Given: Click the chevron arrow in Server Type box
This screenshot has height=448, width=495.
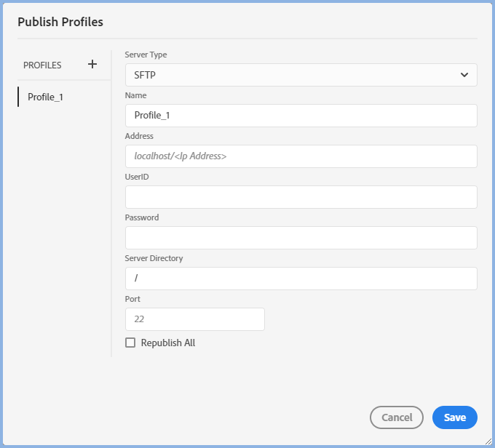Looking at the screenshot, I should coord(464,75).
